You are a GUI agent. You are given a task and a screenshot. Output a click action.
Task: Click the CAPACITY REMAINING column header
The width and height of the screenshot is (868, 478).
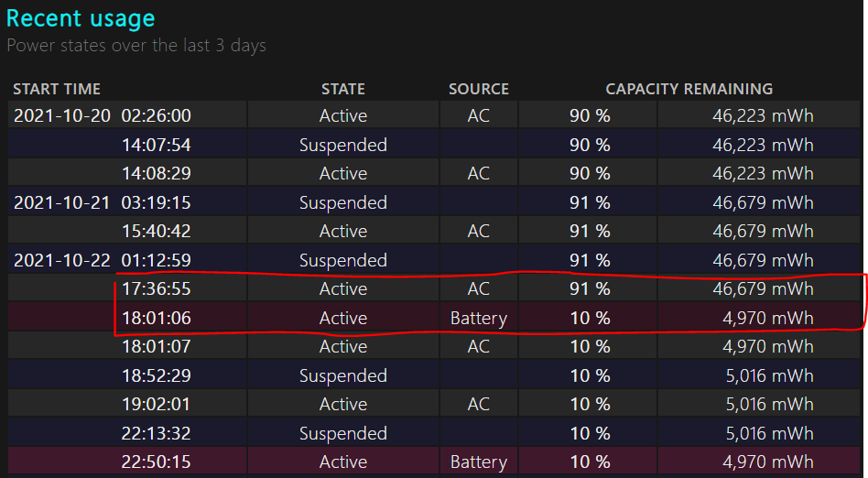pyautogui.click(x=689, y=89)
